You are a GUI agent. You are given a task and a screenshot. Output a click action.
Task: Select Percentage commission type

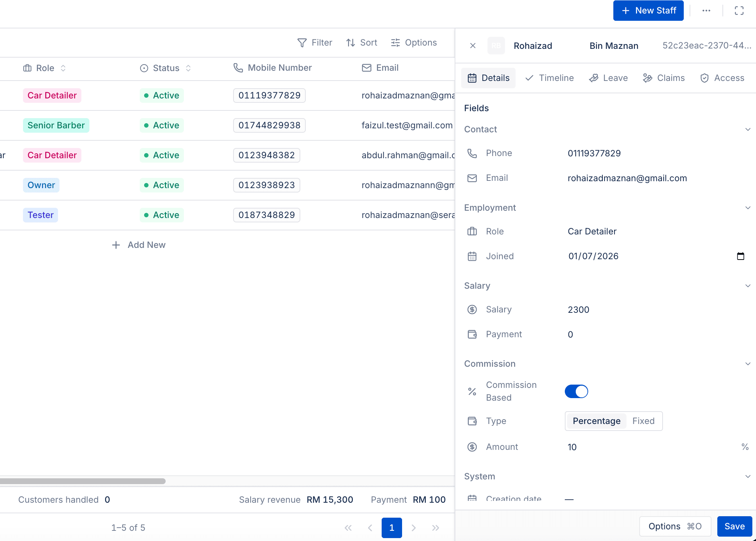pos(597,421)
